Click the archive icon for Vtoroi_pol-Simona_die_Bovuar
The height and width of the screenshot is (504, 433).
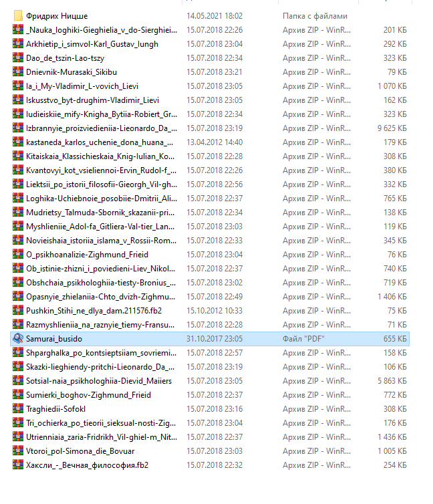pos(18,451)
